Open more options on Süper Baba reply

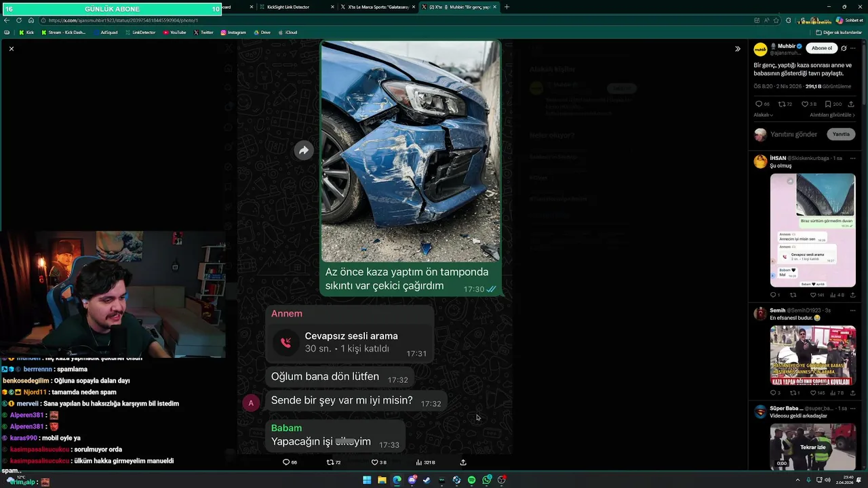(x=853, y=409)
